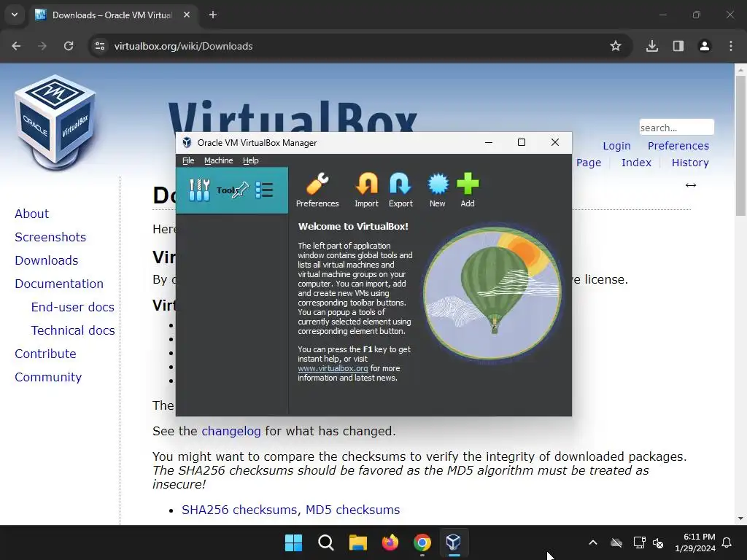Reload the browser page

click(x=69, y=46)
